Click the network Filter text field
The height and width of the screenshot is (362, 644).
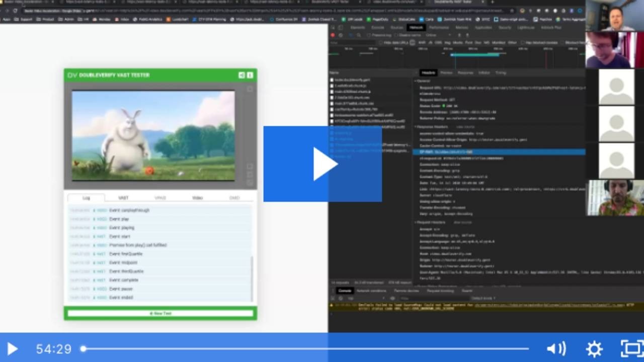pyautogui.click(x=353, y=43)
